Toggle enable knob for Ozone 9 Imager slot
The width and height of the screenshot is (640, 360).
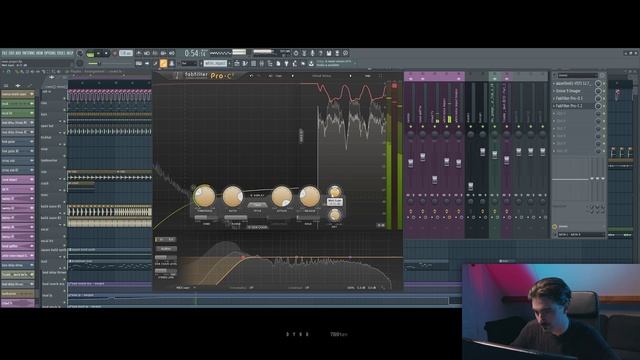click(598, 91)
